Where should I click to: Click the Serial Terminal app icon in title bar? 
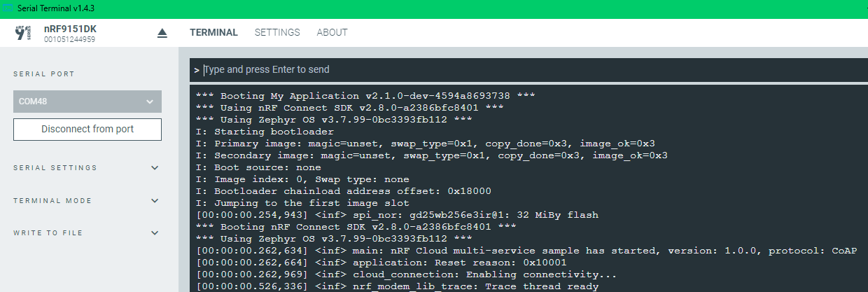[x=8, y=9]
